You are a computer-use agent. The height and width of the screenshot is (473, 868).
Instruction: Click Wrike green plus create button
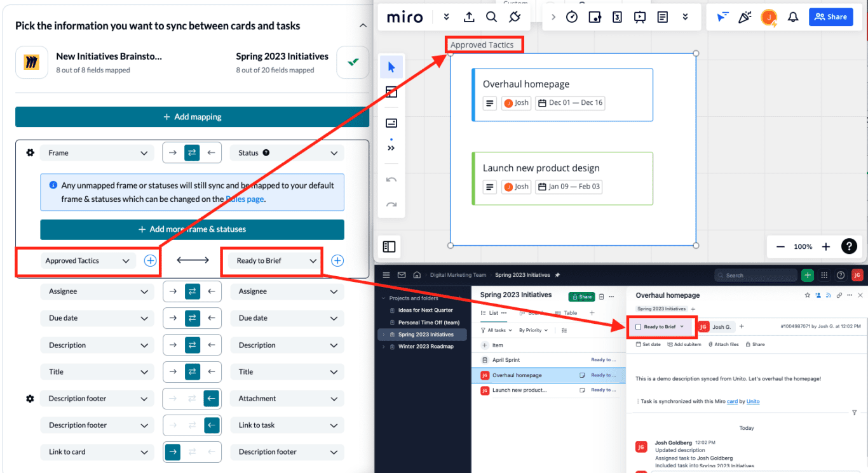pyautogui.click(x=807, y=275)
